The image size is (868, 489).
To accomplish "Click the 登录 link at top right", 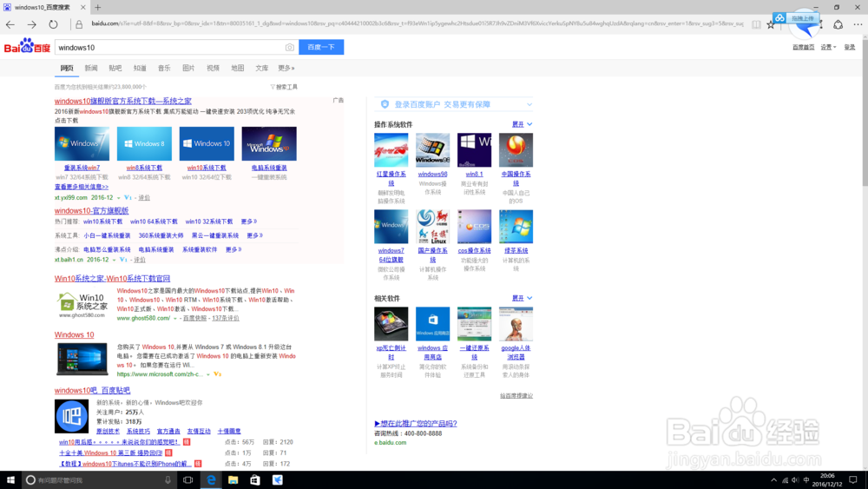I will pos(850,47).
